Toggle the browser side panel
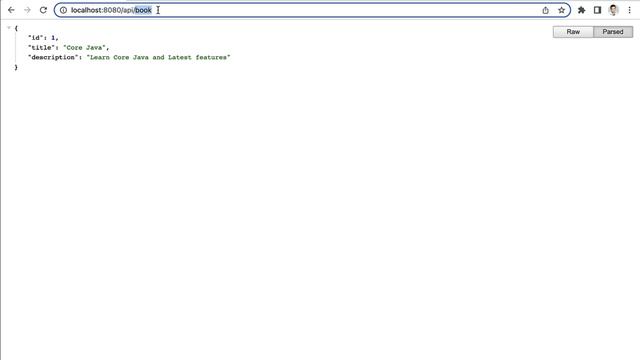 [597, 10]
